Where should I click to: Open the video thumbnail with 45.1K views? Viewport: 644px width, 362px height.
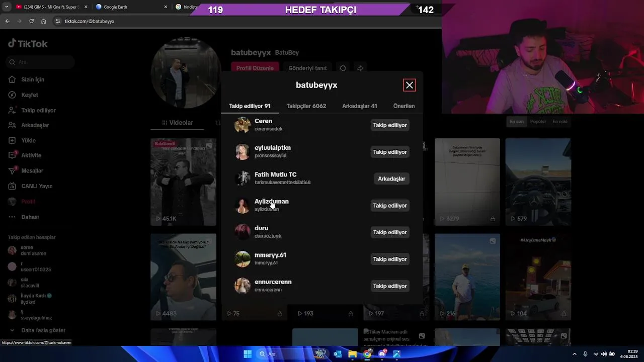point(183,182)
